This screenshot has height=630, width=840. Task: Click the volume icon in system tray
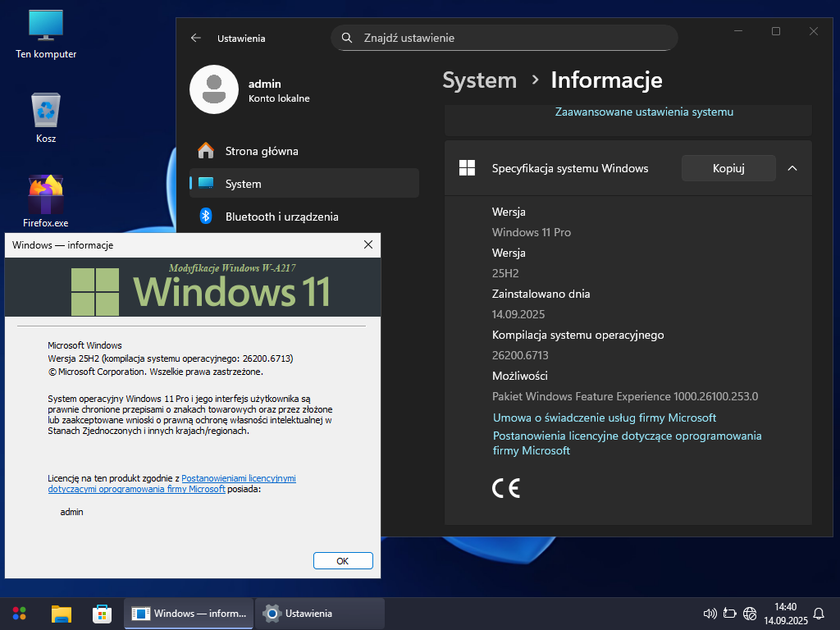[710, 614]
